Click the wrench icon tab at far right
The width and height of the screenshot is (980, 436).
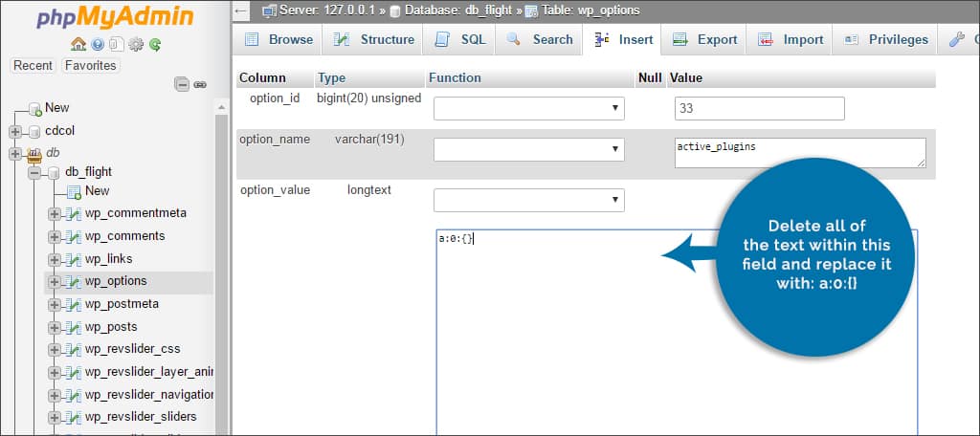point(956,39)
